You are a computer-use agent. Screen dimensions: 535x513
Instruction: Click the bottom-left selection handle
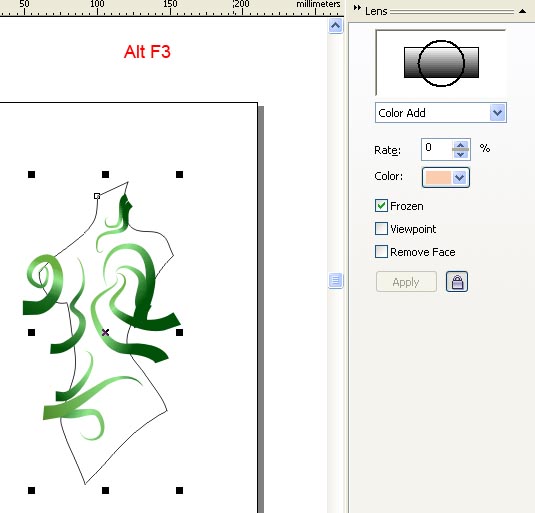(x=31, y=490)
